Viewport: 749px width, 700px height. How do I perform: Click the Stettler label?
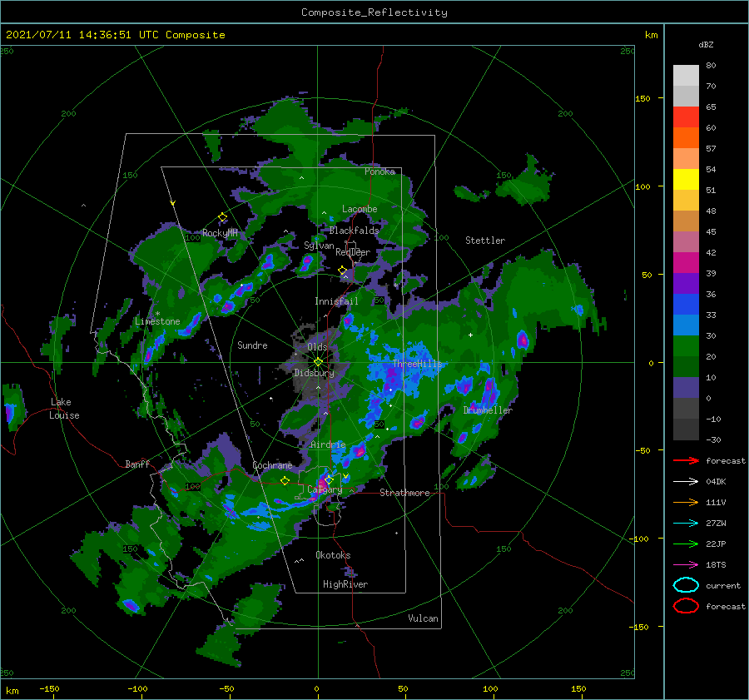(x=485, y=241)
